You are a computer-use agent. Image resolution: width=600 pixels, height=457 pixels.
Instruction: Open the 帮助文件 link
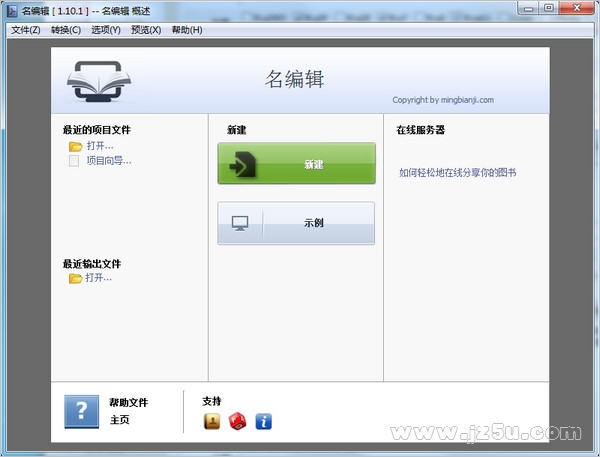[x=129, y=402]
